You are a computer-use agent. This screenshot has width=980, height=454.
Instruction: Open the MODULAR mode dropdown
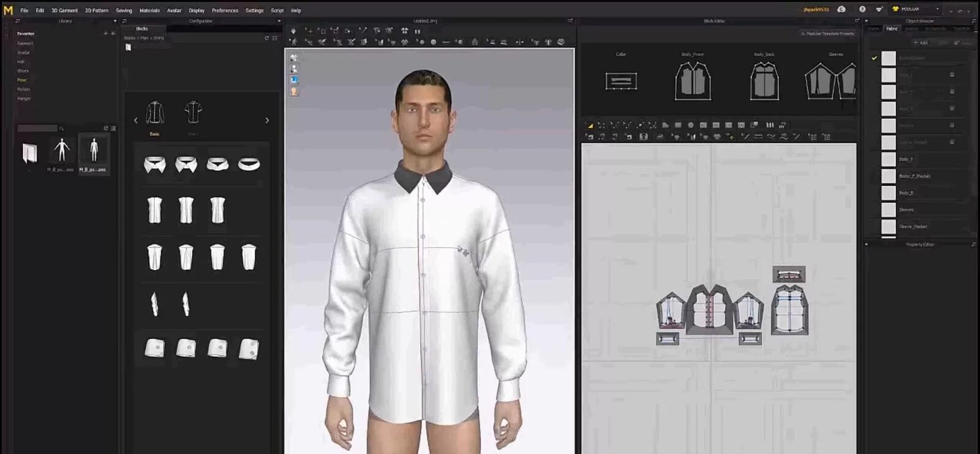[916, 9]
